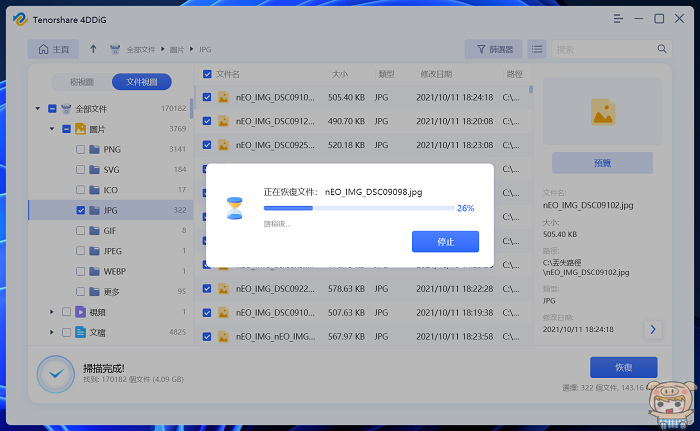Screen dimensions: 700x431
Task: Collapse the 圖片 tree node
Action: pyautogui.click(x=52, y=129)
